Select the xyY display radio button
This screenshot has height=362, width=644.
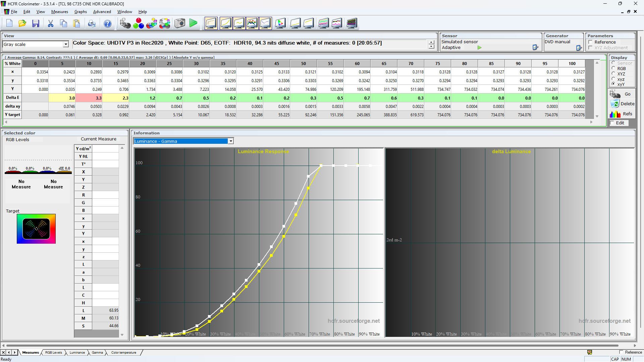613,84
